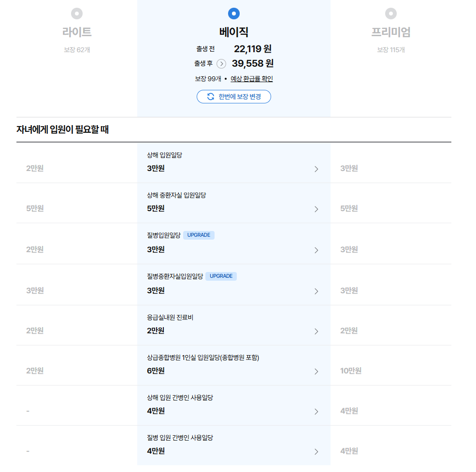Select the 베이직 plan radio button

[233, 13]
